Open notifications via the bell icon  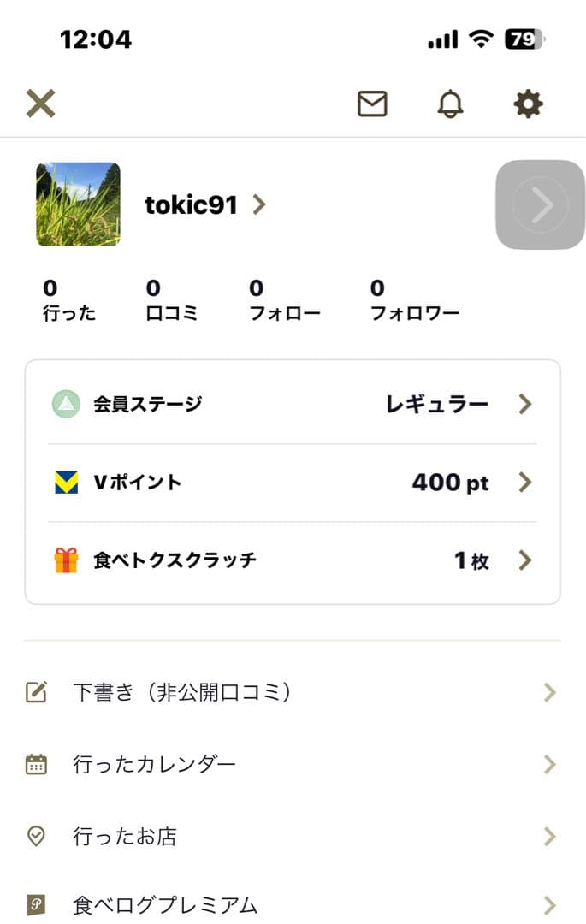click(x=451, y=104)
